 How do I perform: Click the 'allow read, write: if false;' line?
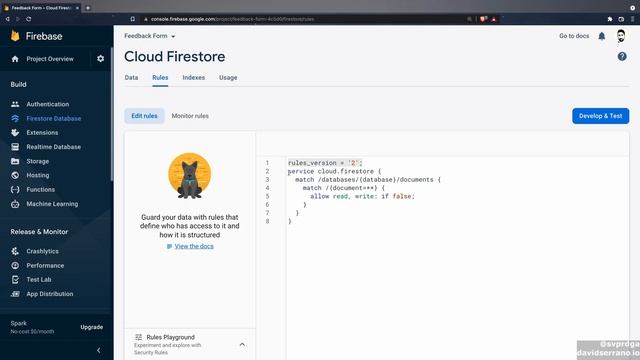[x=362, y=196]
